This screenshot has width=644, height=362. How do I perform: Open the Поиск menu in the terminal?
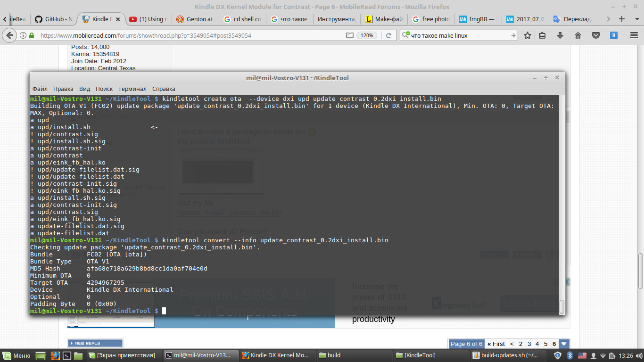pos(104,89)
